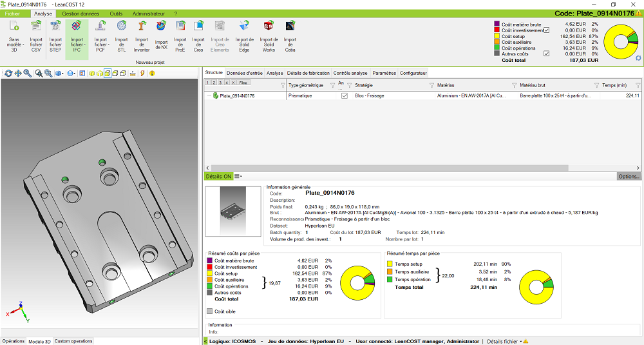The width and height of the screenshot is (644, 345).
Task: Refresh the cost summary chart in the header
Action: pyautogui.click(x=638, y=58)
